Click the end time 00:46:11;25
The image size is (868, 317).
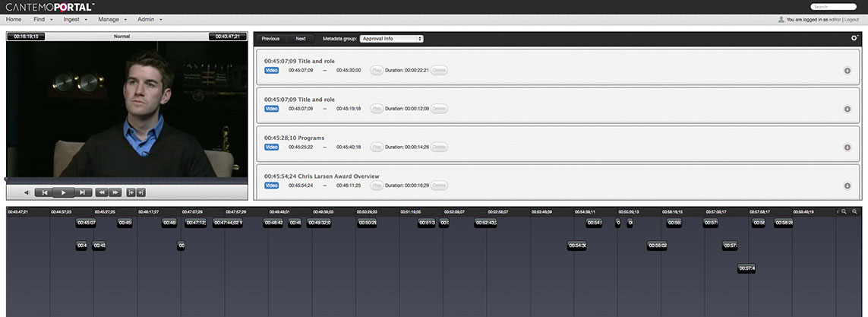tap(349, 185)
